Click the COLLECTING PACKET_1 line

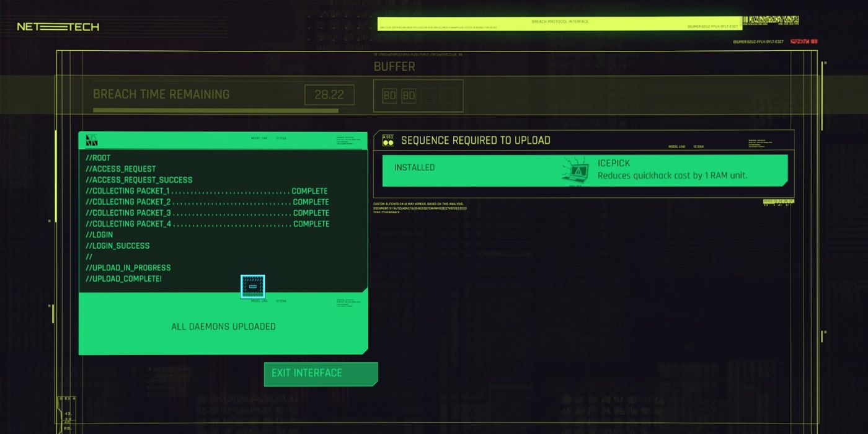pos(207,191)
